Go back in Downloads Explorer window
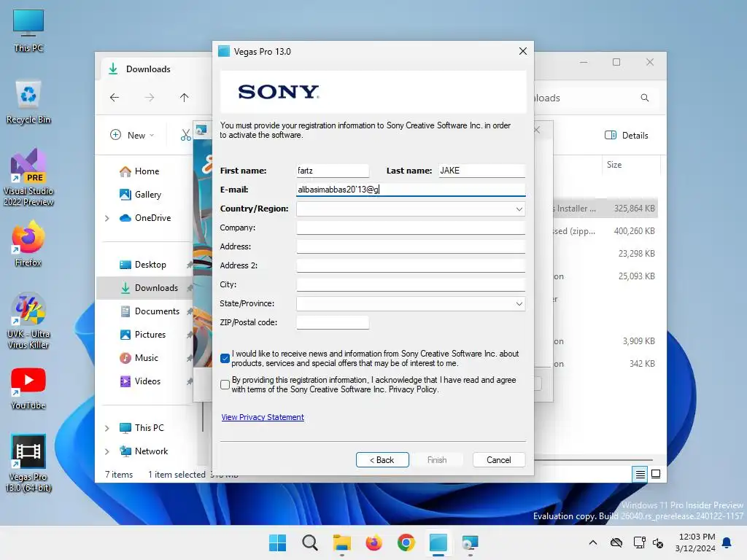Viewport: 747px width, 560px height. point(115,98)
